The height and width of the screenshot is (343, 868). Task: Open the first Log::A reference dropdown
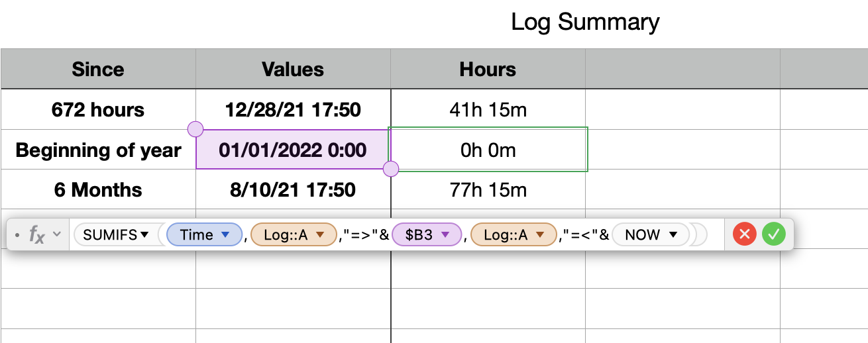click(x=321, y=234)
